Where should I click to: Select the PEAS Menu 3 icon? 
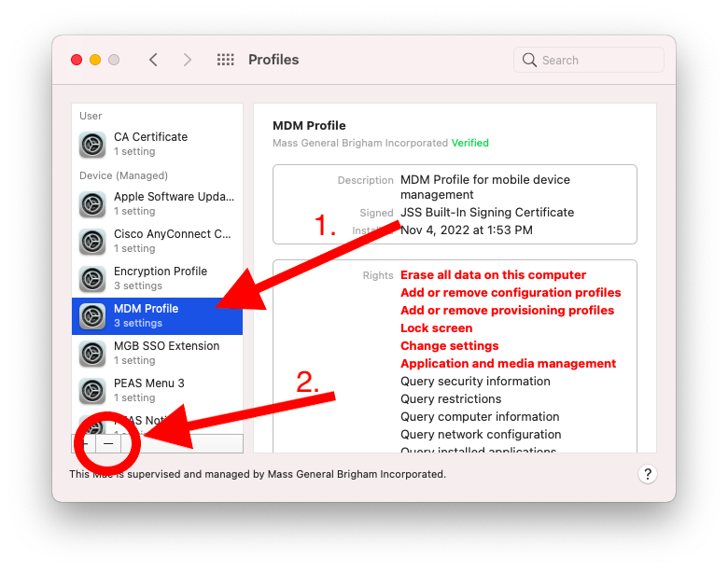click(x=92, y=390)
